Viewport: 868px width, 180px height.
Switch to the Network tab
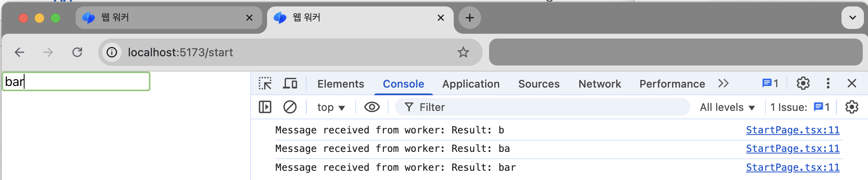click(599, 84)
